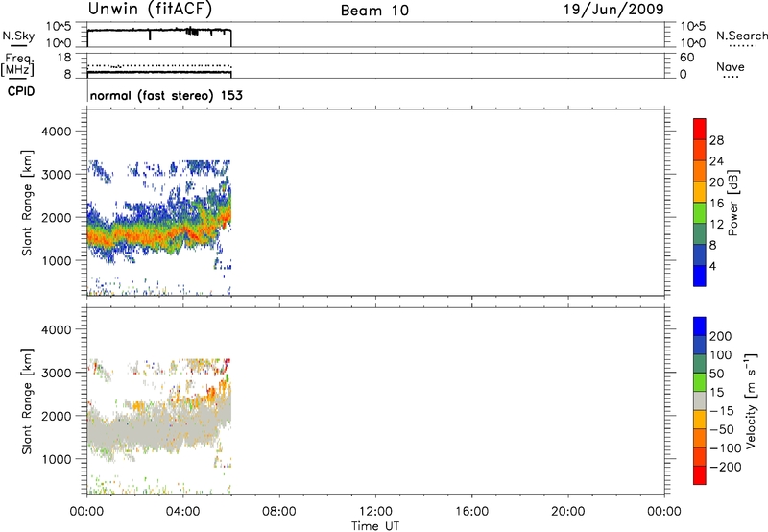
Task: Select the 'CPID' row label
Action: pyautogui.click(x=21, y=91)
